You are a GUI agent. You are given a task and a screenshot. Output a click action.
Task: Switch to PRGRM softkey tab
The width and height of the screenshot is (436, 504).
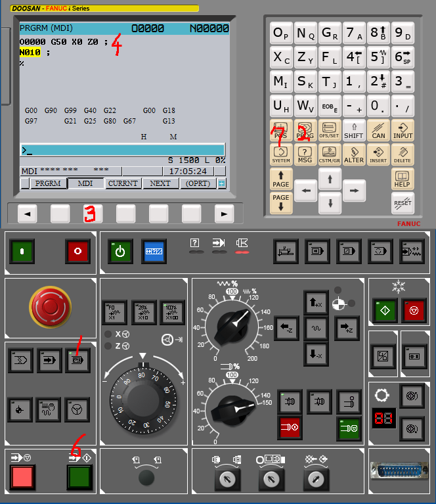click(x=48, y=183)
